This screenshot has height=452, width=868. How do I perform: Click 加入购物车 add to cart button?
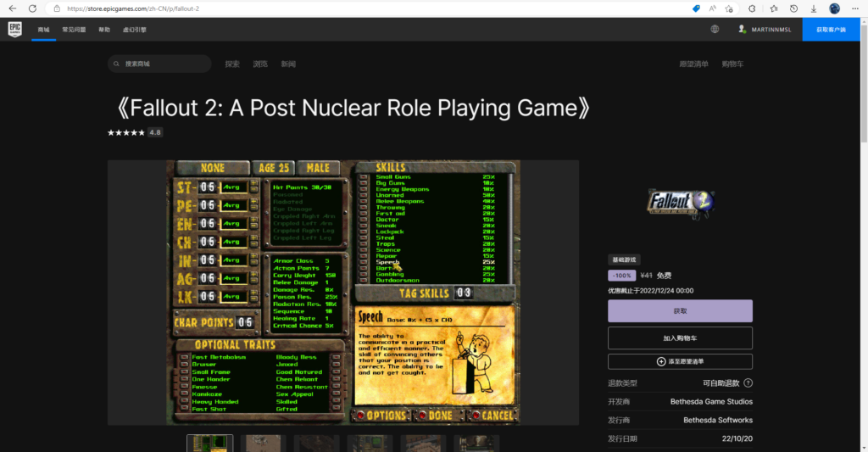tap(680, 338)
